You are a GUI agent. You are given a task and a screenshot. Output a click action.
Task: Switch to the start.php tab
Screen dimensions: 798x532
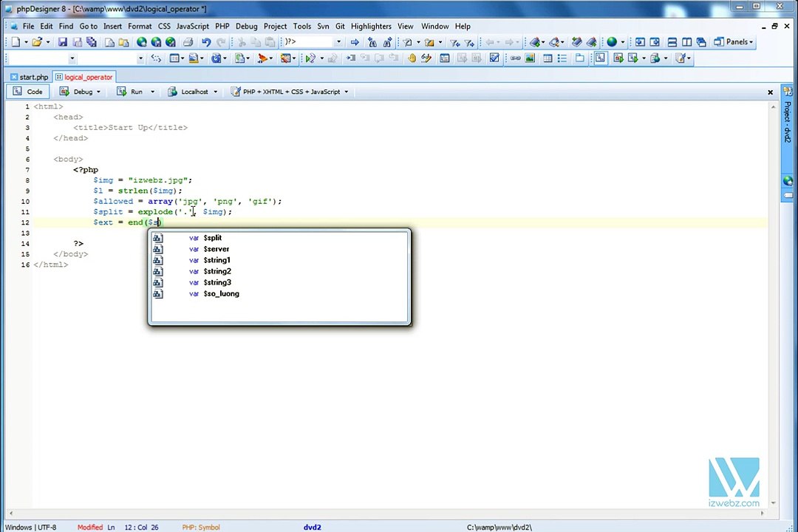[x=29, y=77]
